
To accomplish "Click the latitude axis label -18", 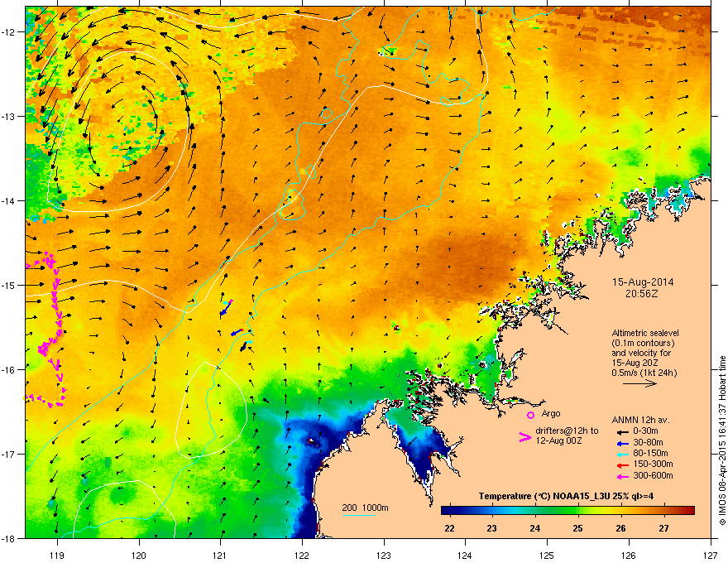I will tap(10, 538).
